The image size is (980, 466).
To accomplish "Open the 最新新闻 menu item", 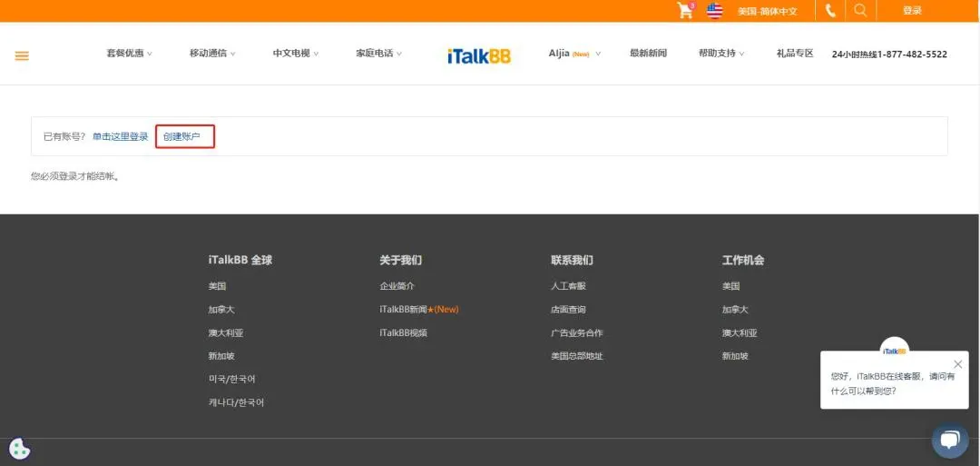I will tap(648, 54).
